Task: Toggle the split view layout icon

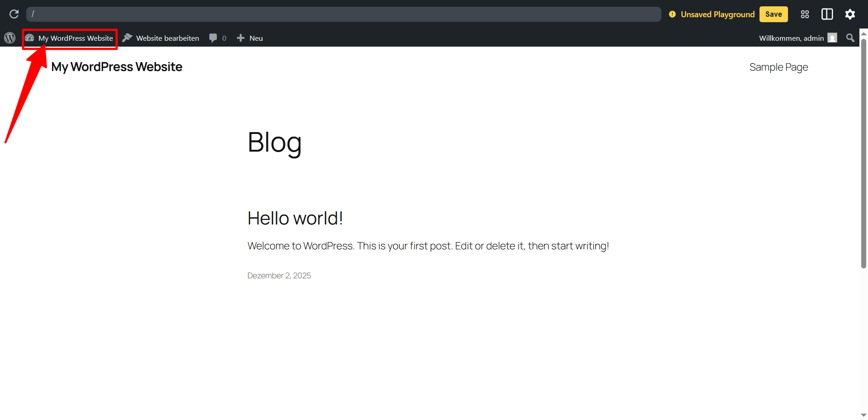Action: 827,14
